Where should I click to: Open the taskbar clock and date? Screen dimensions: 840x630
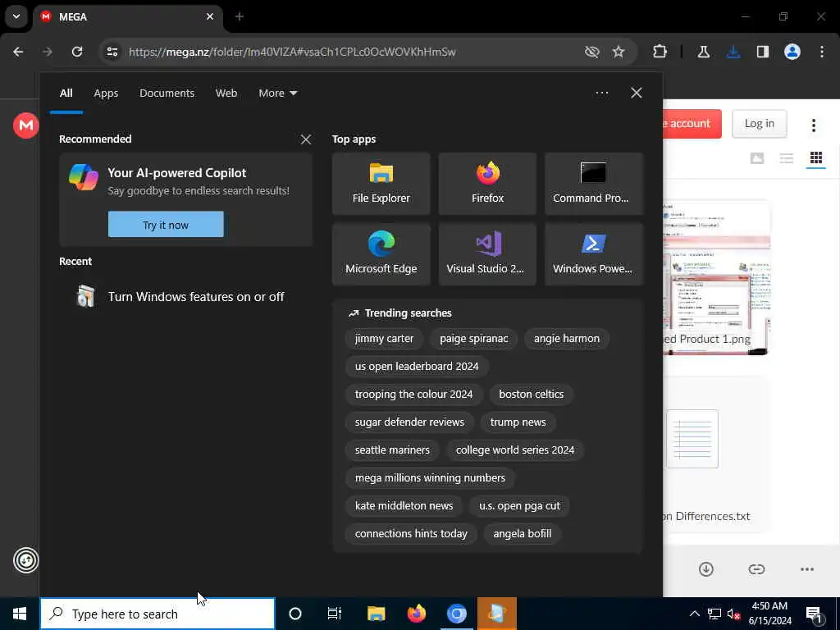769,614
